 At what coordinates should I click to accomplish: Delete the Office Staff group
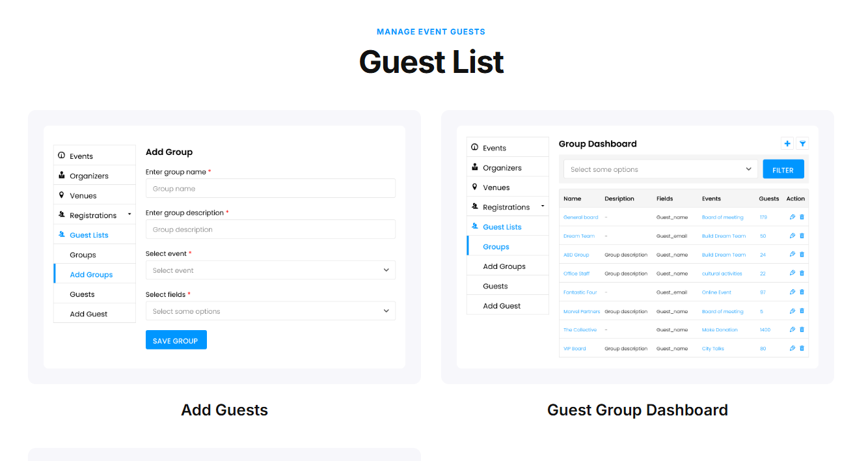(802, 273)
